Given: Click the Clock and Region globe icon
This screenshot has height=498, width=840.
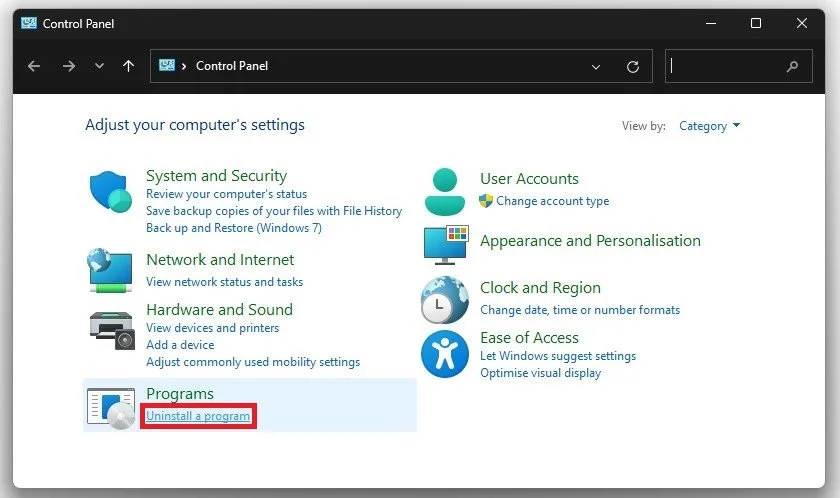Looking at the screenshot, I should pos(445,300).
